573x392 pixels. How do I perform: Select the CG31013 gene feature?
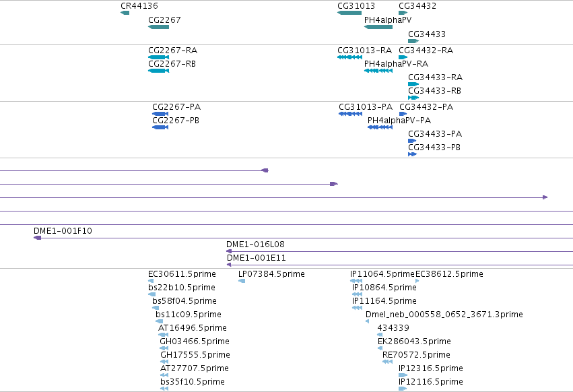(349, 13)
